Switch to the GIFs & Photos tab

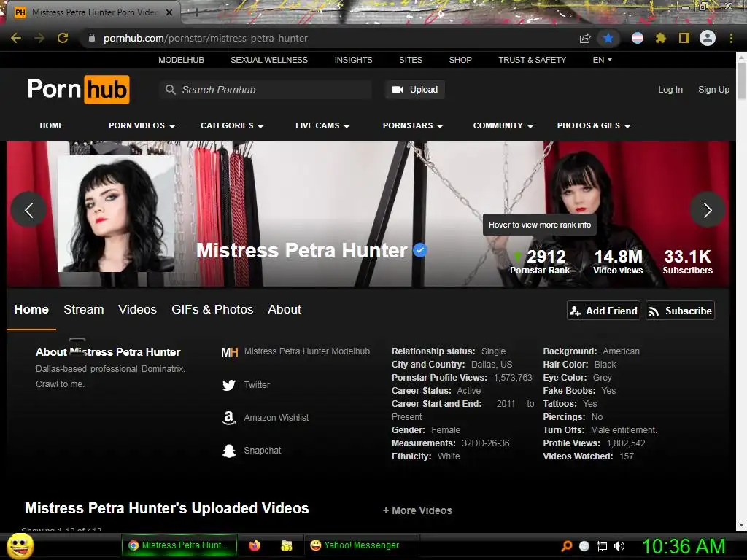click(x=212, y=309)
